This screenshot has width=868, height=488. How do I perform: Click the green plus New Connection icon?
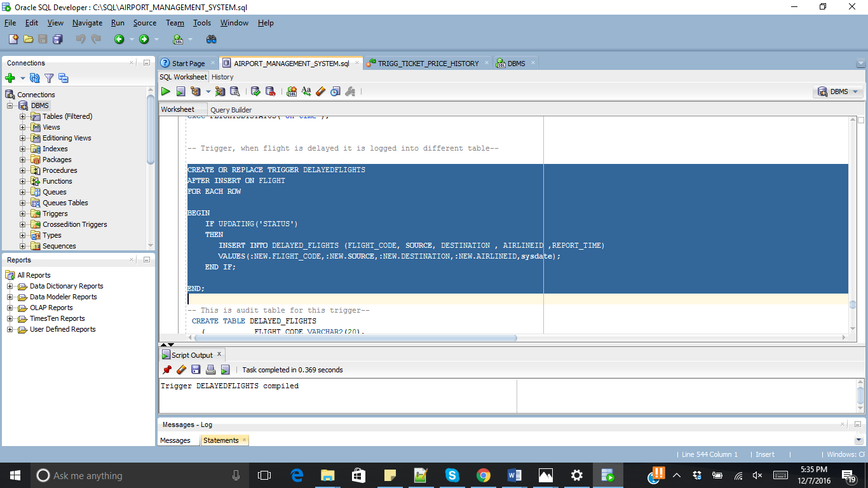point(10,78)
